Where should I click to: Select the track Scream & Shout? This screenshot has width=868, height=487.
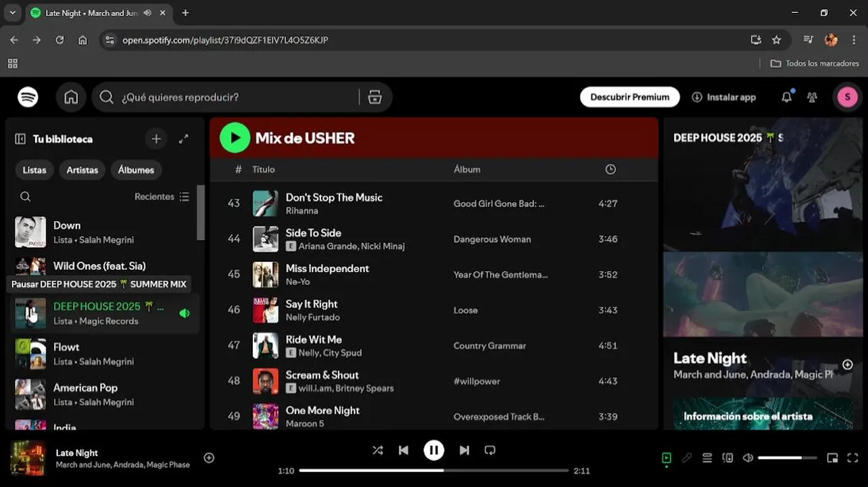pyautogui.click(x=322, y=375)
